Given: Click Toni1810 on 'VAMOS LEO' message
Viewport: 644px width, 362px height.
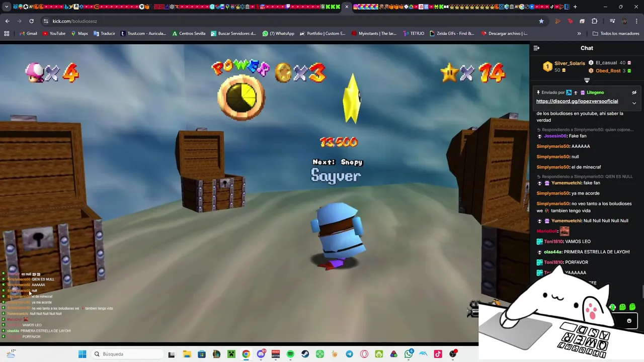Looking at the screenshot, I should point(553,242).
